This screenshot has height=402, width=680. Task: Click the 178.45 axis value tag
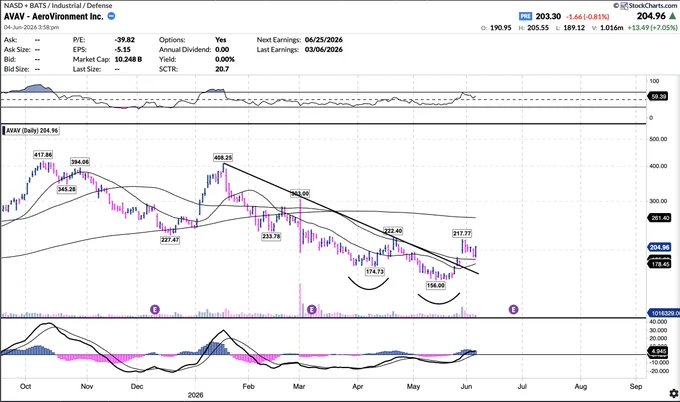(x=659, y=264)
